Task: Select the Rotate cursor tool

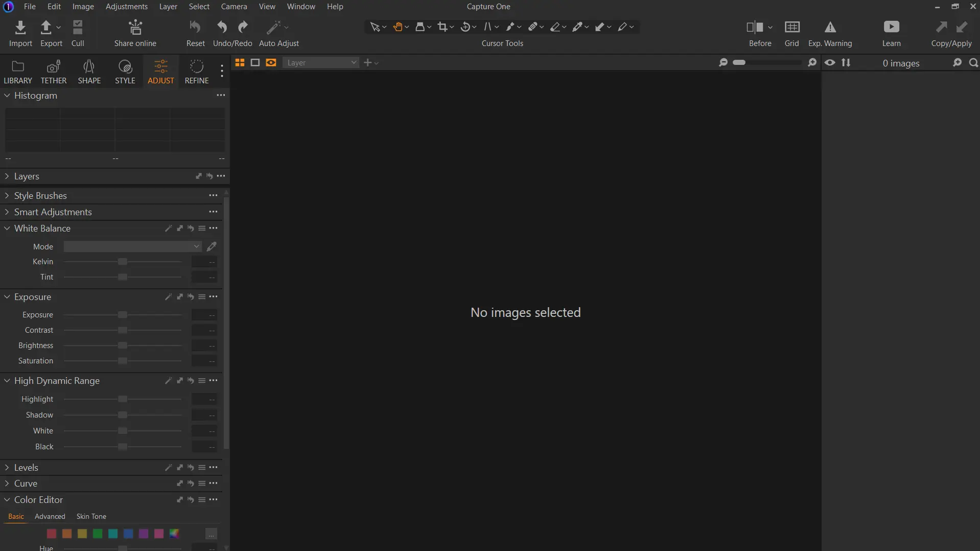Action: coord(465,27)
